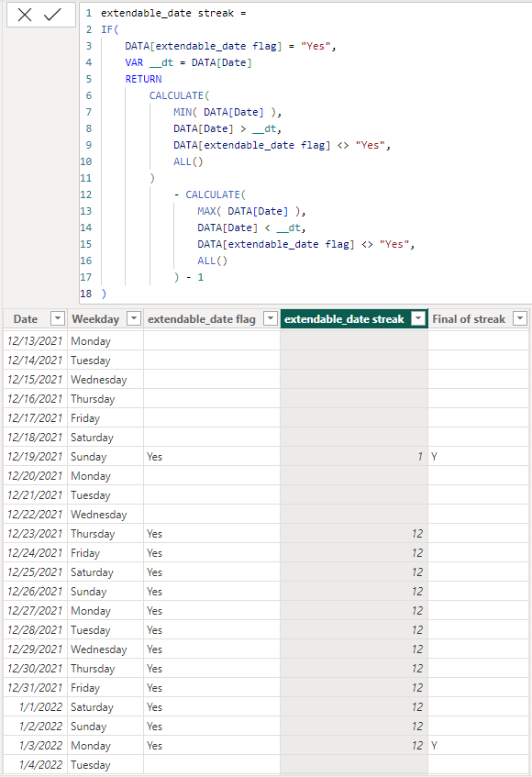Click the date cell 1/2/2022
This screenshot has height=777, width=532.
click(x=35, y=726)
